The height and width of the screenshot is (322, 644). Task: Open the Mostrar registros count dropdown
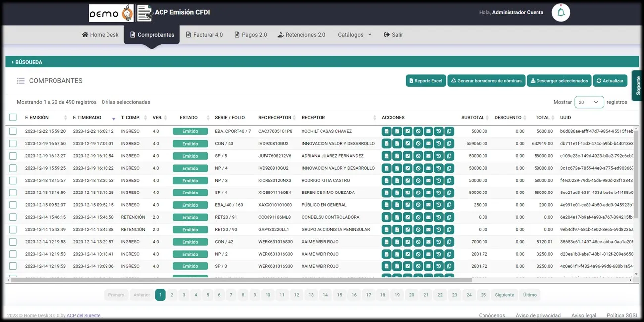[x=589, y=102]
